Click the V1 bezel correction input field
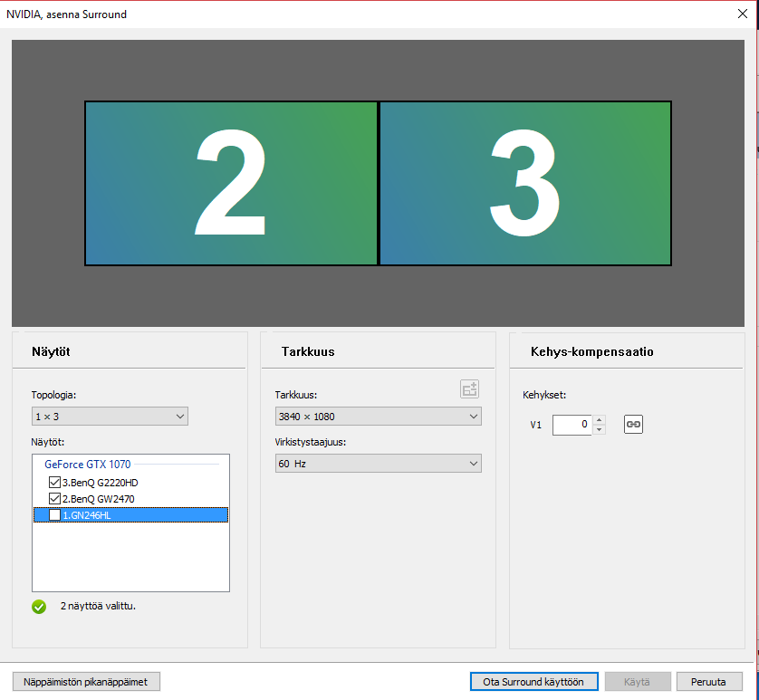Image resolution: width=759 pixels, height=700 pixels. pos(572,425)
